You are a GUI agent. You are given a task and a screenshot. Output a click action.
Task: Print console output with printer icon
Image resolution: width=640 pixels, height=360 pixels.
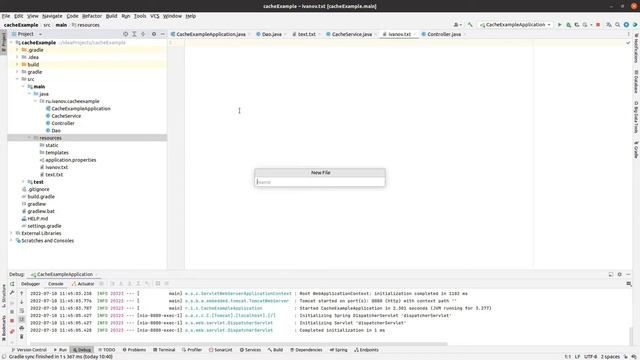(x=22, y=328)
